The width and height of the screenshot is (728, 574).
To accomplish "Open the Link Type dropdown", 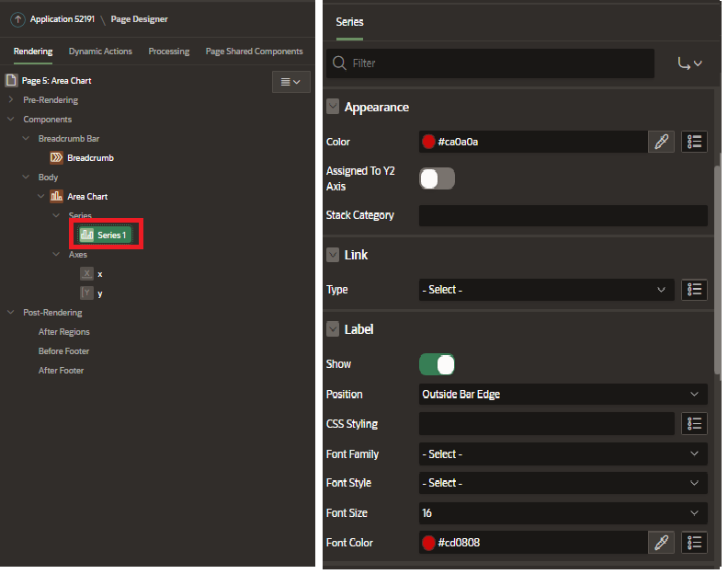I will click(546, 290).
